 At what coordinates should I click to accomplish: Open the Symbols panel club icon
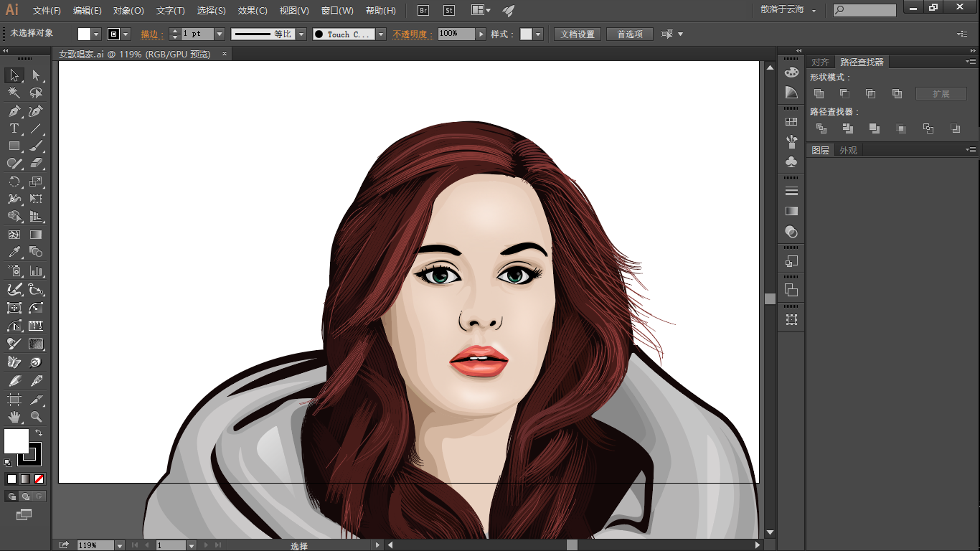791,162
